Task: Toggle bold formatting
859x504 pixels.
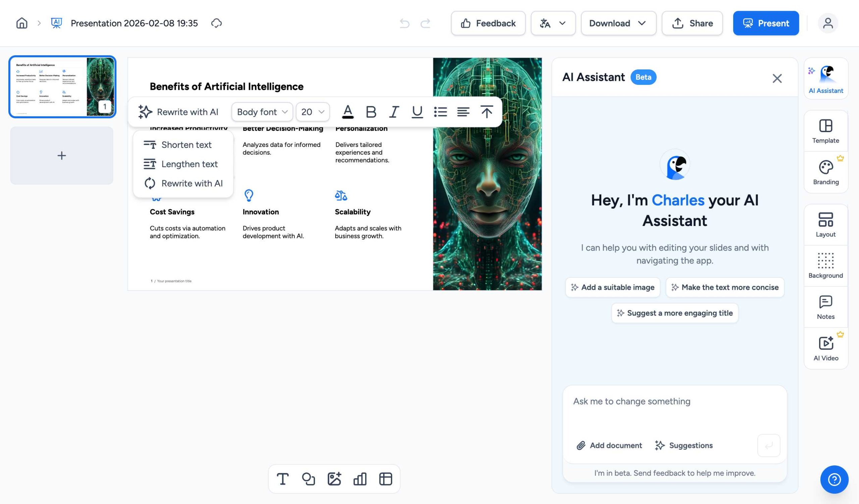Action: coord(371,112)
